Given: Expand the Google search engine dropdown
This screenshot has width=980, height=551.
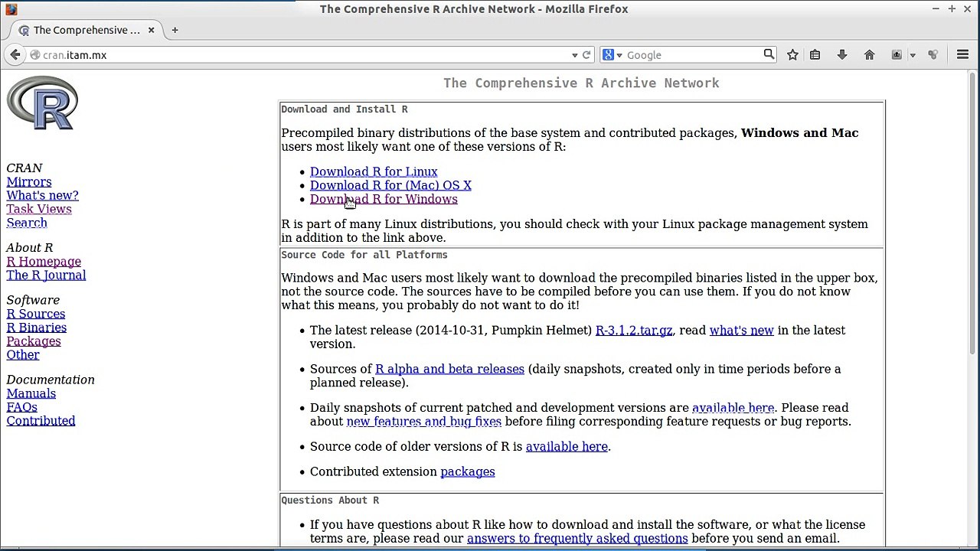Looking at the screenshot, I should click(x=612, y=55).
